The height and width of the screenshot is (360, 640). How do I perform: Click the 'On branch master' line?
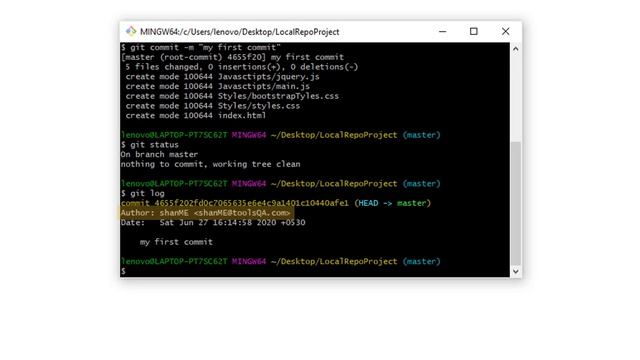coord(159,155)
